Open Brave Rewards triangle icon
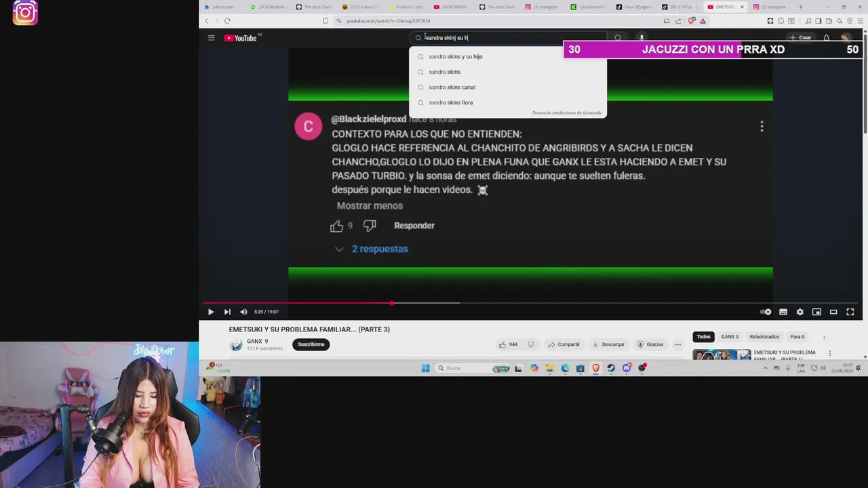Viewport: 868px width, 488px height. tap(703, 21)
